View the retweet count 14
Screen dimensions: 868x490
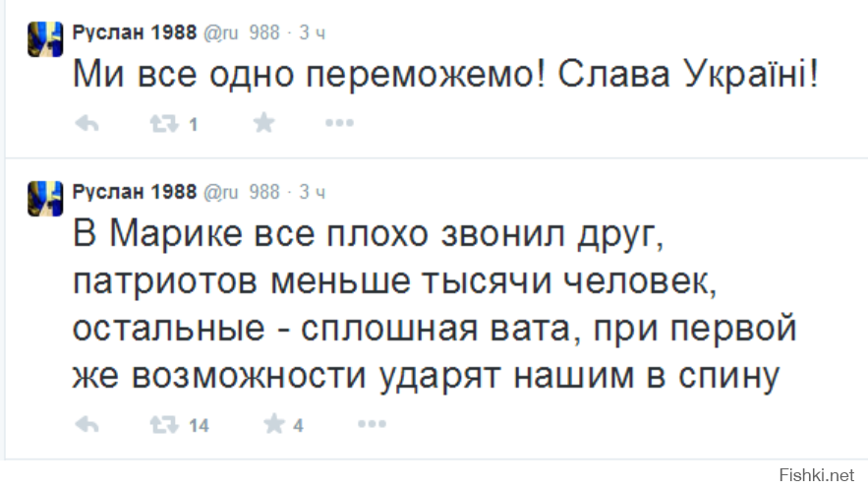tap(199, 426)
